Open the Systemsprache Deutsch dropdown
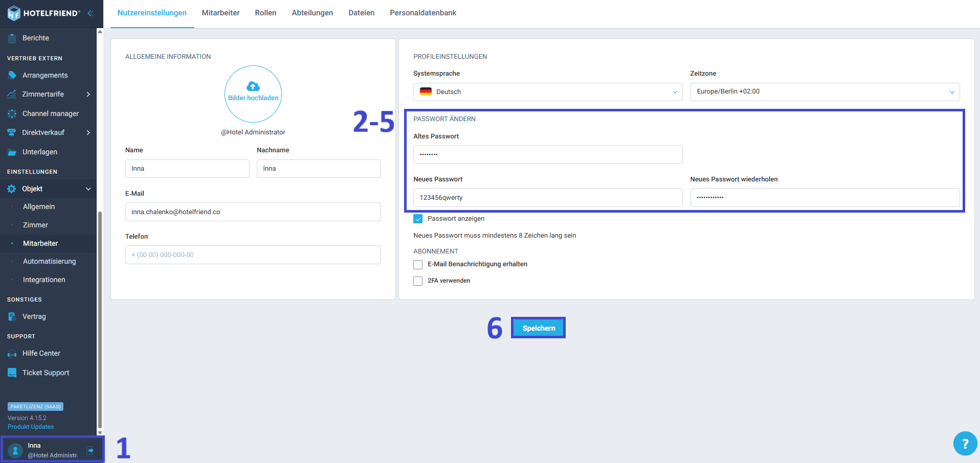 [x=547, y=92]
